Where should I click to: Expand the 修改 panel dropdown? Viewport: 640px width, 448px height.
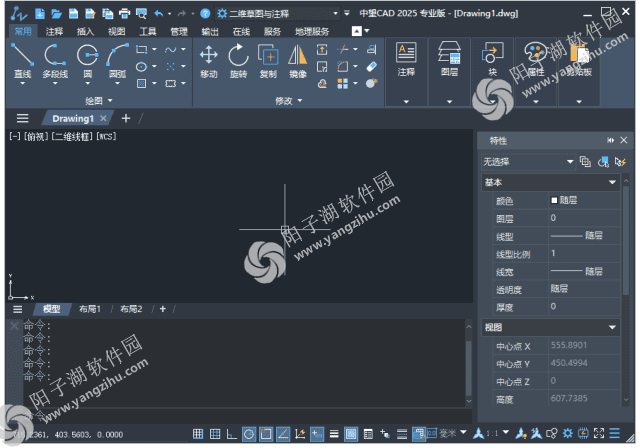(x=289, y=100)
